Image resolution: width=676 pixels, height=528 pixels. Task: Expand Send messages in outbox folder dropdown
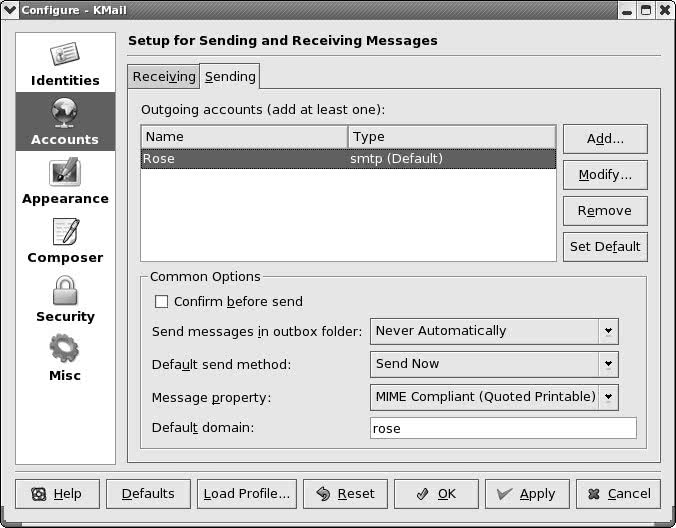(x=494, y=331)
